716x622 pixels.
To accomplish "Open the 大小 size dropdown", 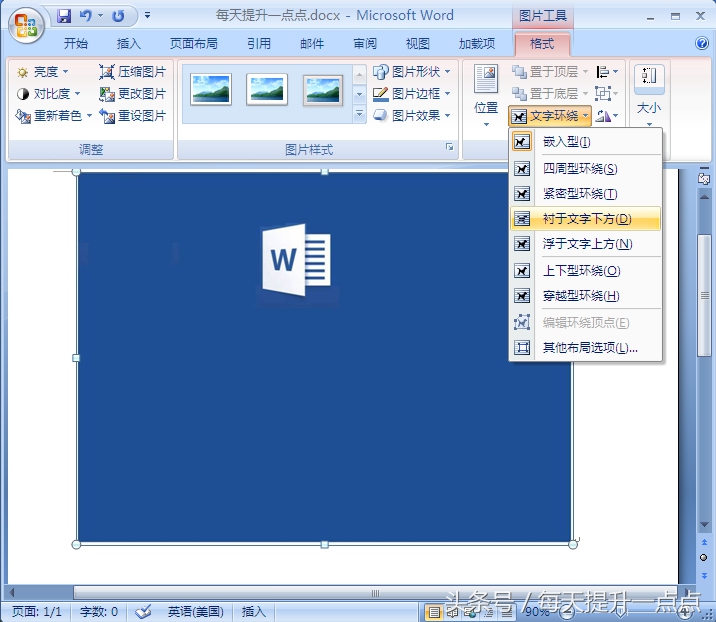I will click(x=649, y=95).
